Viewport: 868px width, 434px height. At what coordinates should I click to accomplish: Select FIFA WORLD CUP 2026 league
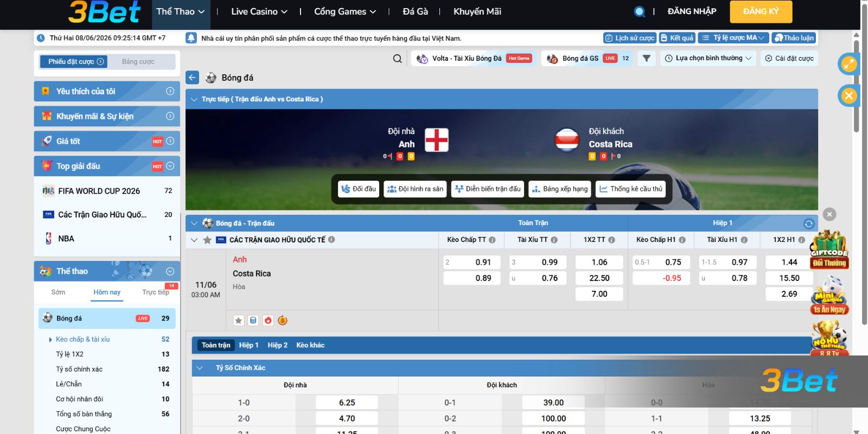[107, 191]
